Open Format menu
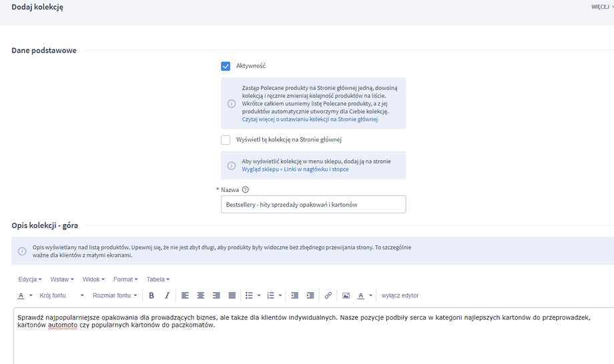This screenshot has height=364, width=614. [125, 279]
